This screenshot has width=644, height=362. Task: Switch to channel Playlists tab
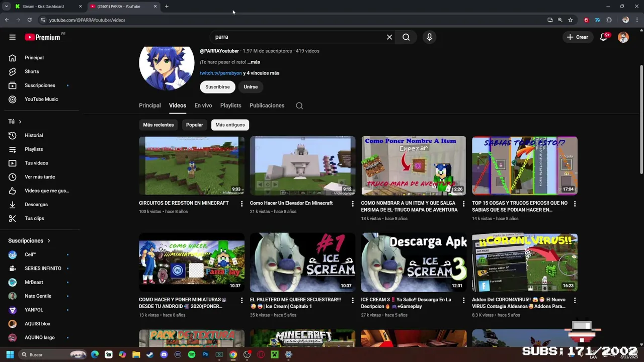pyautogui.click(x=231, y=106)
